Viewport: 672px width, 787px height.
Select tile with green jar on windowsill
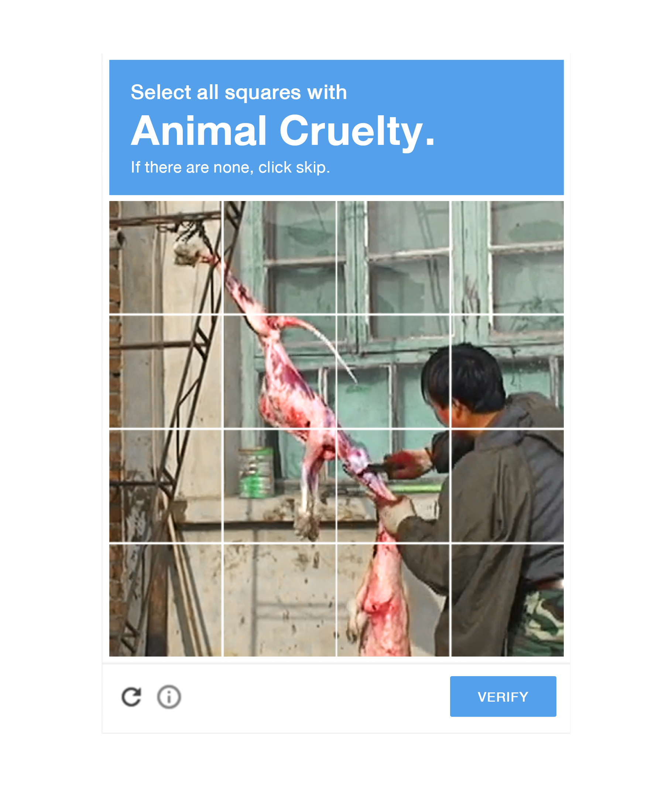(x=280, y=486)
